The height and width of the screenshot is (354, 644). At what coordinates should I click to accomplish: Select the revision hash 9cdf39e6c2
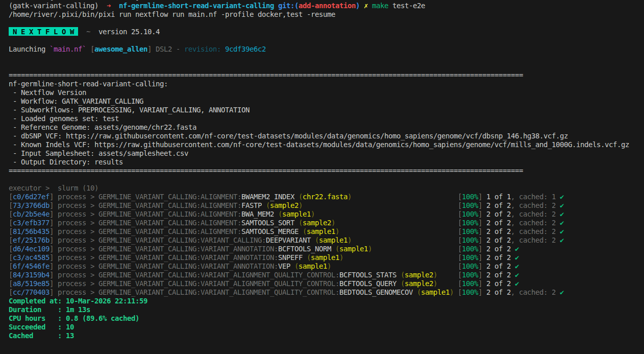click(245, 49)
